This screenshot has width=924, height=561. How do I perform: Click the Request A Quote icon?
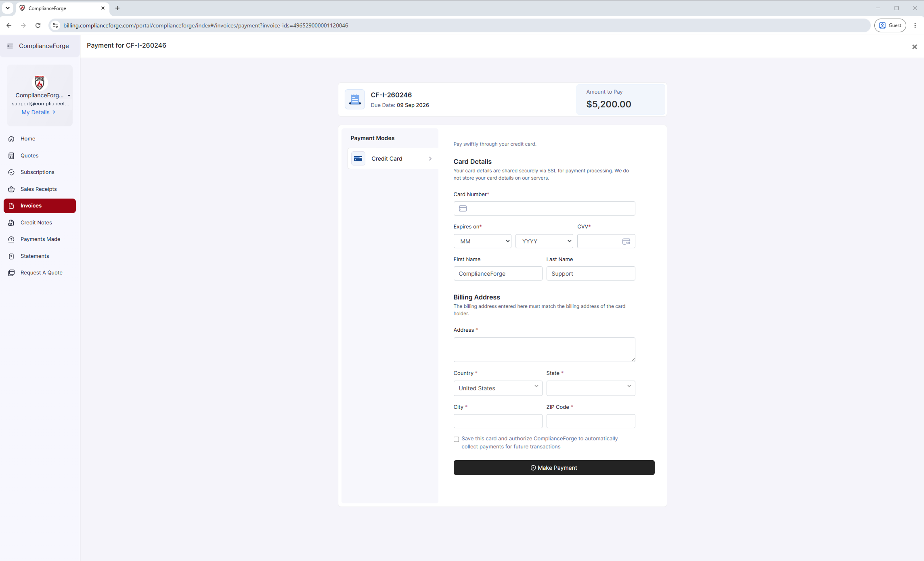[11, 273]
